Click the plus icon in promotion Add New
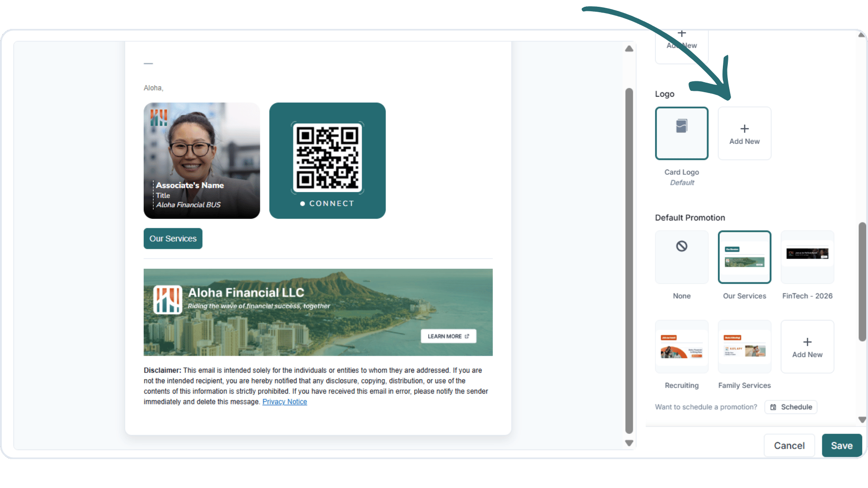The image size is (868, 488). tap(807, 342)
